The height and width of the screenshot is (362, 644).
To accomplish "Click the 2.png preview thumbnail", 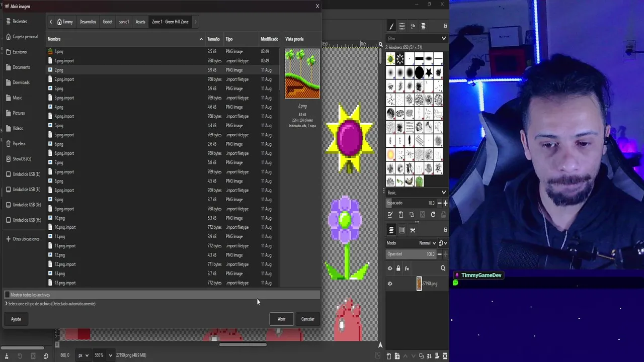I will [302, 73].
